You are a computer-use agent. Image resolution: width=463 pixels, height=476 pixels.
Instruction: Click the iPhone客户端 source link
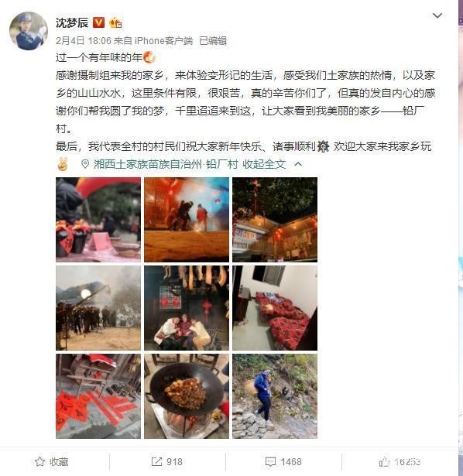[163, 41]
